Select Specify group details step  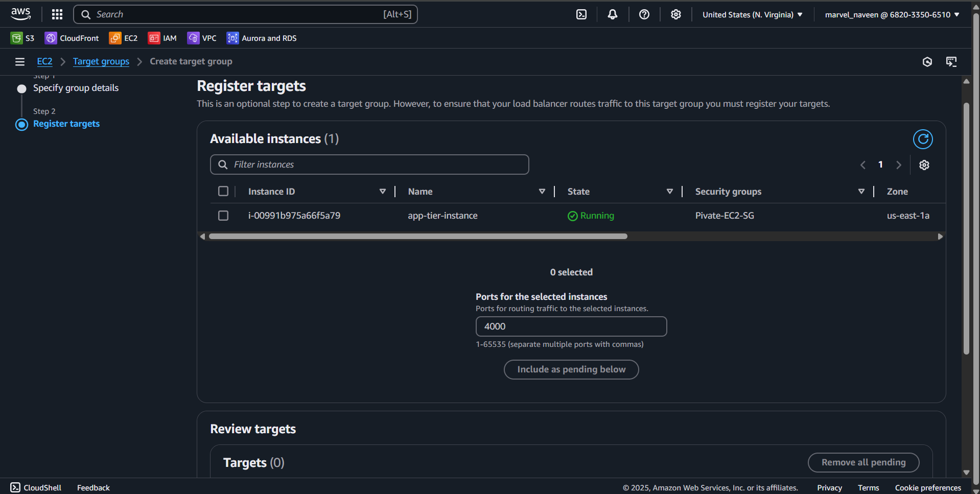tap(76, 88)
